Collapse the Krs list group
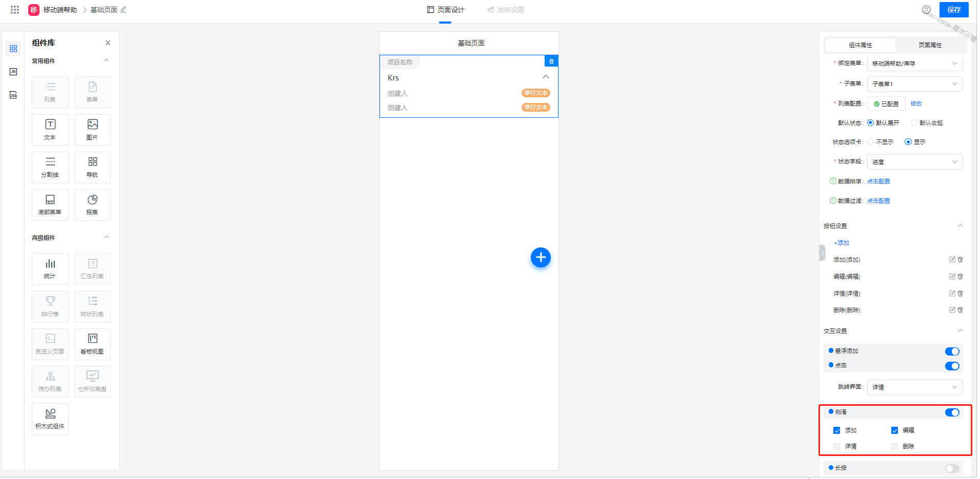Image resolution: width=980 pixels, height=479 pixels. click(x=546, y=77)
